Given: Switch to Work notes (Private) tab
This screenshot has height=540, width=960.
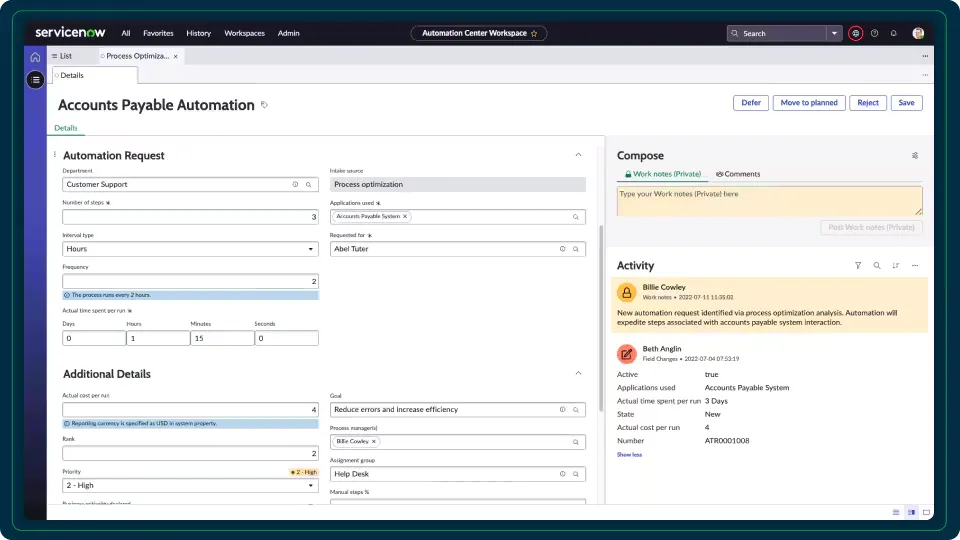Looking at the screenshot, I should pyautogui.click(x=662, y=174).
